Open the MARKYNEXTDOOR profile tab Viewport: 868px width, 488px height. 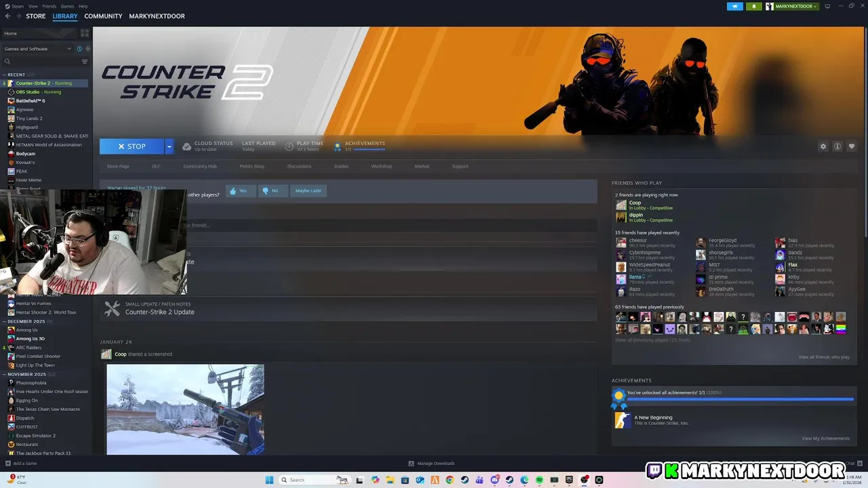tap(157, 16)
